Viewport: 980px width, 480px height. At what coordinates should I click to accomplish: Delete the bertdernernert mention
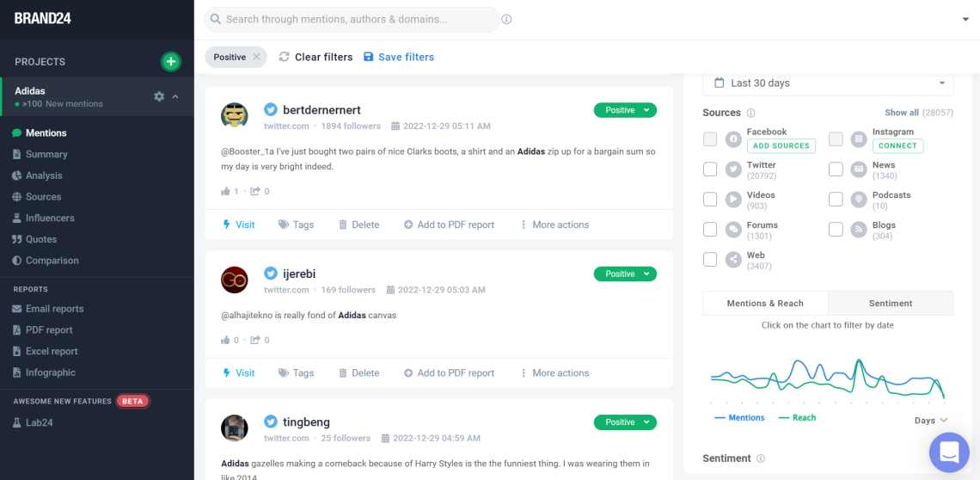click(358, 225)
